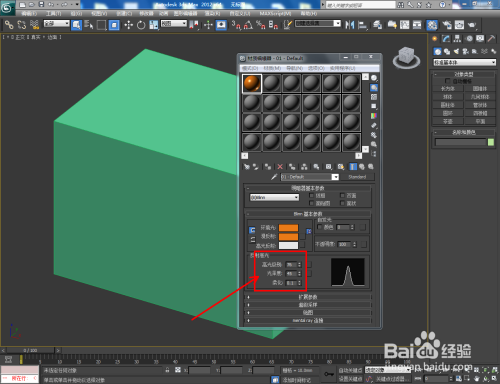Viewport: 500px width, 384px height.
Task: Click Get Material in Material Editor toolbar
Action: 247,167
